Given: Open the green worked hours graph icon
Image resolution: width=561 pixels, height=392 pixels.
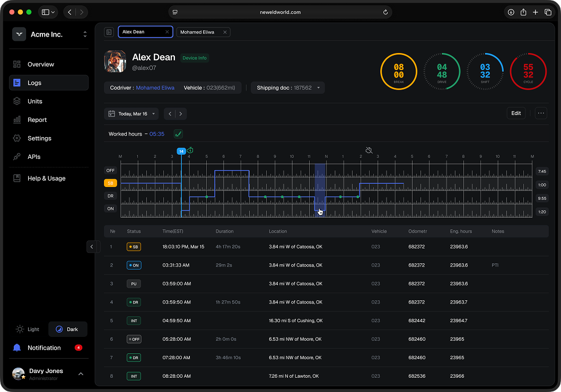Looking at the screenshot, I should [x=178, y=134].
